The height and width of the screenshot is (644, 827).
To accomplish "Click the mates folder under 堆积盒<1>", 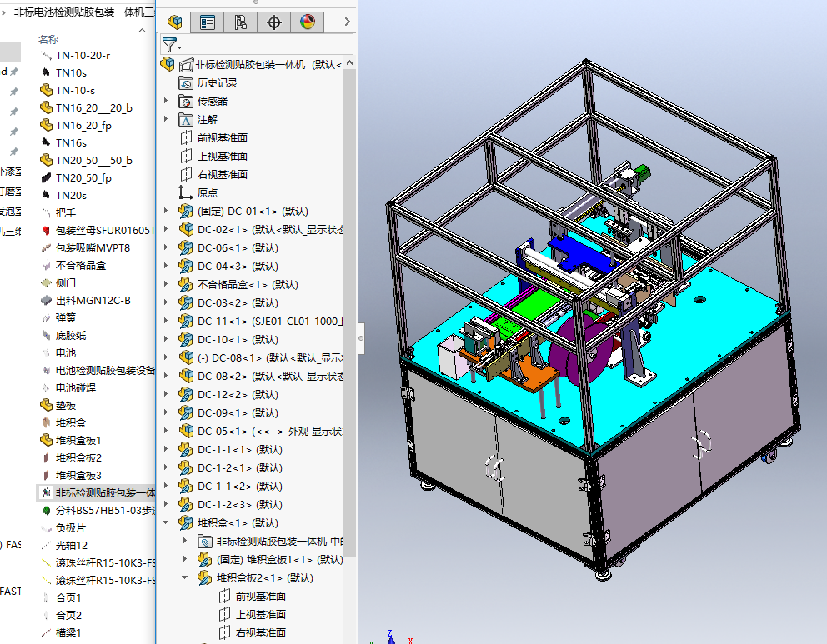I will pos(204,542).
